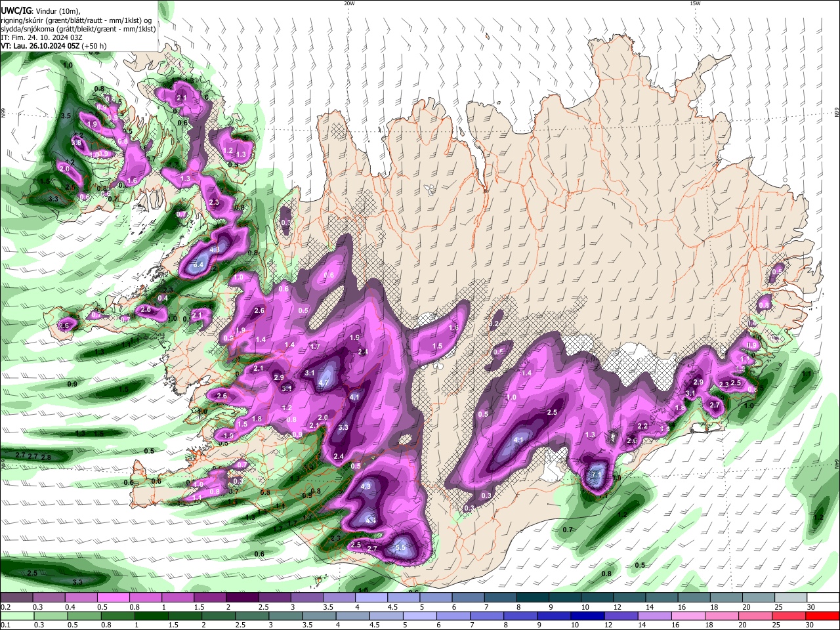Viewport: 840px width, 630px height.
Task: Click the '15W' longitude label
Action: tap(695, 3)
